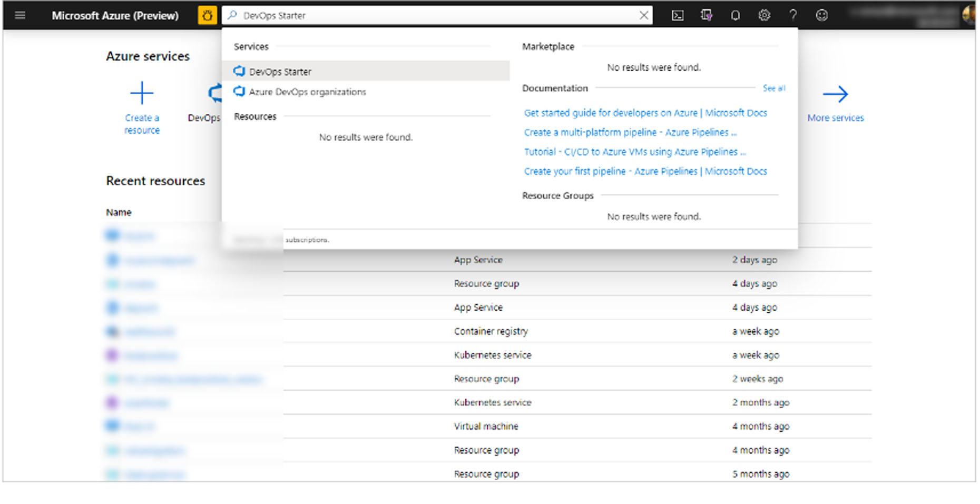Open portal settings with the gear icon
Image resolution: width=980 pixels, height=504 pixels.
(764, 15)
